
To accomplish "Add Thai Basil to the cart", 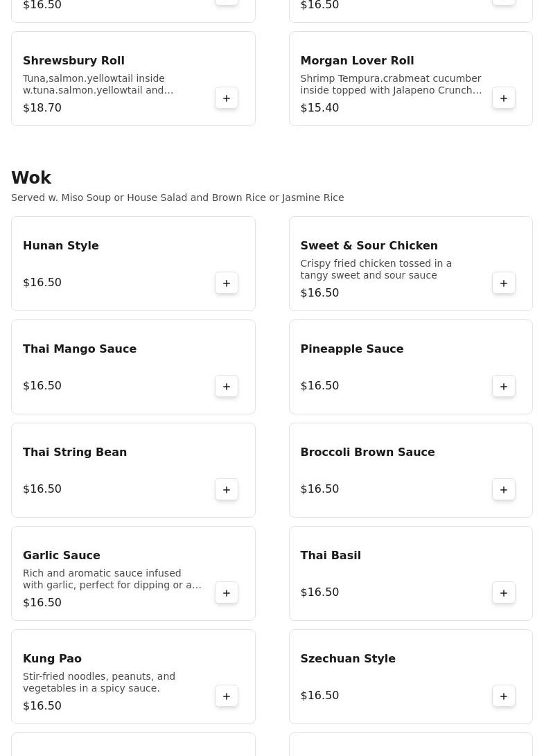I will 504,593.
